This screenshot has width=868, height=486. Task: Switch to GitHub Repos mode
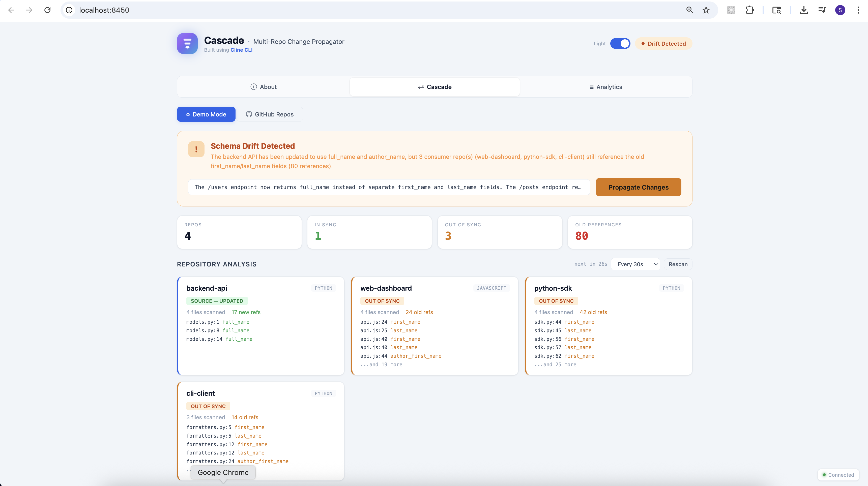pyautogui.click(x=270, y=114)
